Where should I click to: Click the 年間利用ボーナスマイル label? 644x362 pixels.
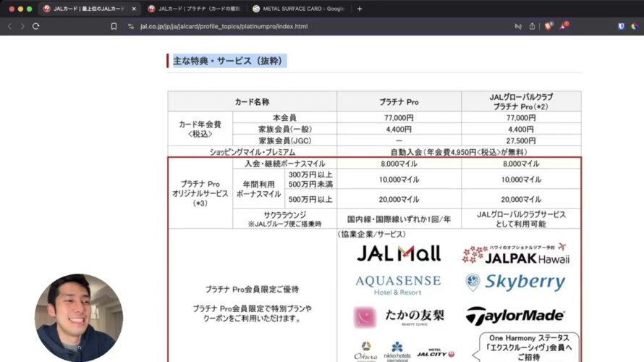[x=259, y=189]
